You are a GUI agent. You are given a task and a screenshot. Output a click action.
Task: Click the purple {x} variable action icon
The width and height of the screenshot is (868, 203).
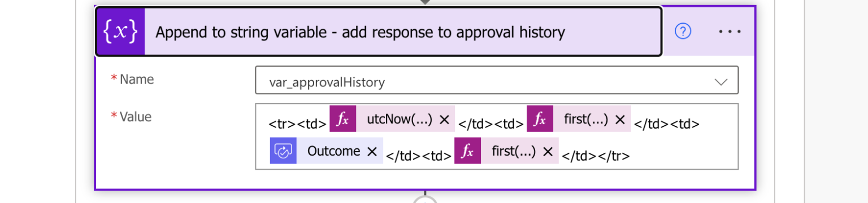pyautogui.click(x=120, y=32)
